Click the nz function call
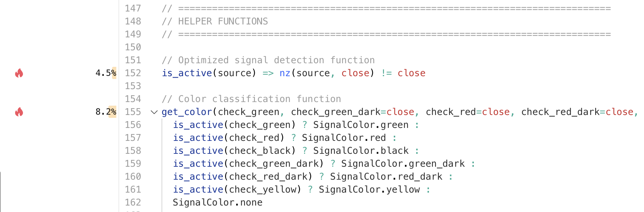Image resolution: width=644 pixels, height=212 pixels. (285, 73)
